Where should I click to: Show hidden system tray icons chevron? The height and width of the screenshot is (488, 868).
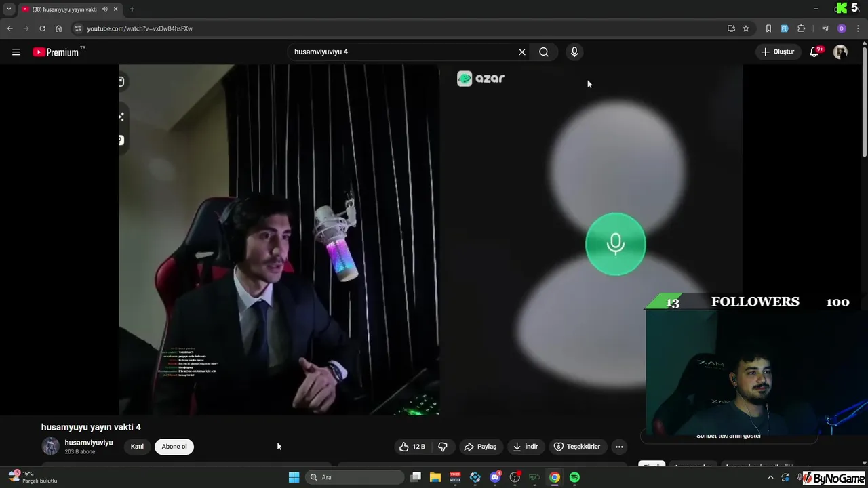[x=770, y=477]
